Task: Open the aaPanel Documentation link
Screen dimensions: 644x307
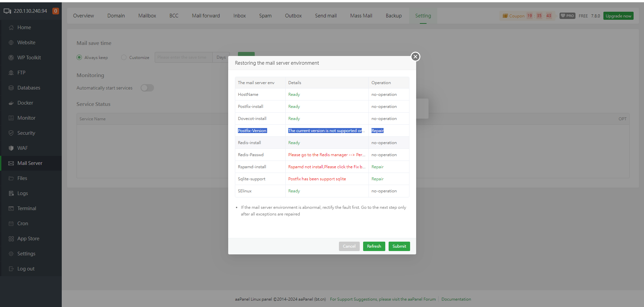Action: tap(456, 299)
